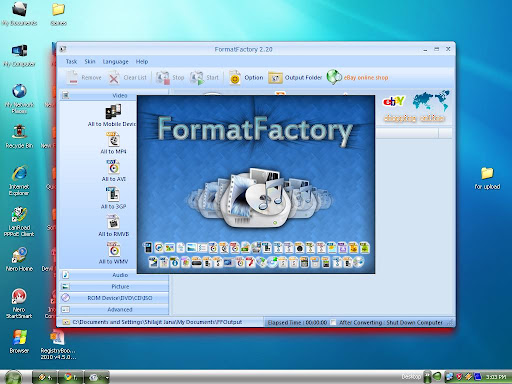Open the output folder path in status bar
The height and width of the screenshot is (384, 512).
tap(157, 322)
